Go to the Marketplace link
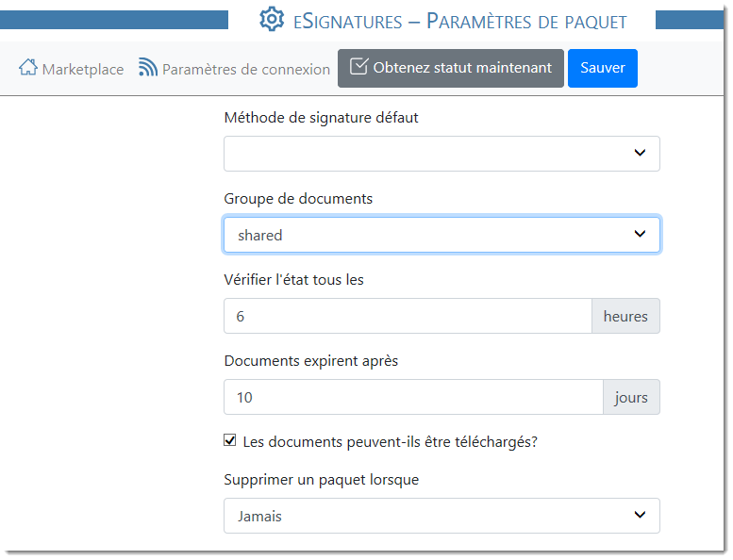733x560 pixels. [82, 69]
